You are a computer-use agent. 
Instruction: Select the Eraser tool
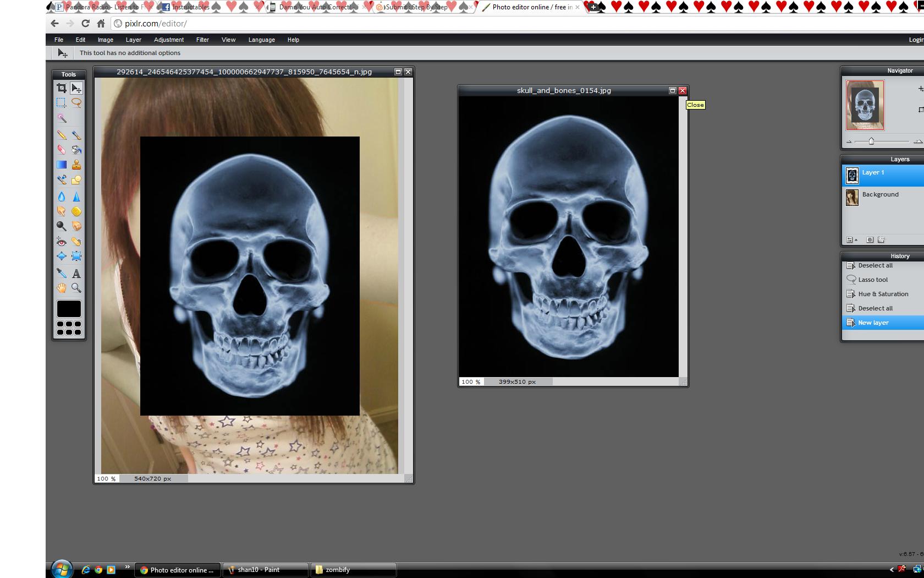click(x=62, y=150)
